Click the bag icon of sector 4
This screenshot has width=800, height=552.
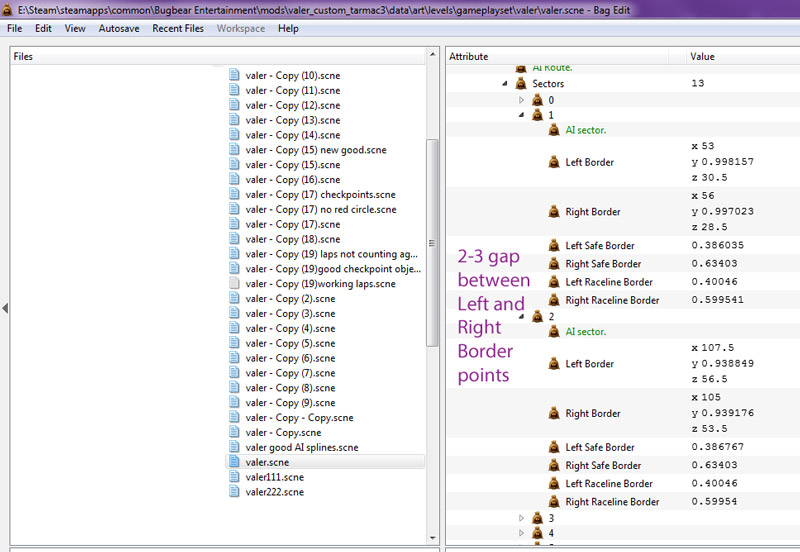tap(537, 533)
